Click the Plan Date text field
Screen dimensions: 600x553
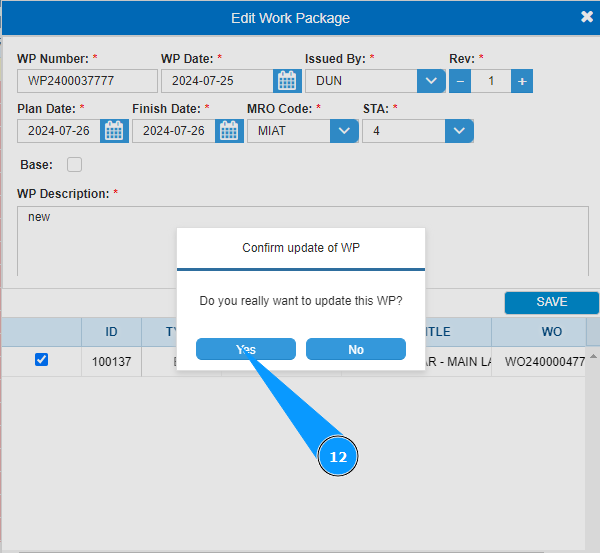(x=59, y=131)
